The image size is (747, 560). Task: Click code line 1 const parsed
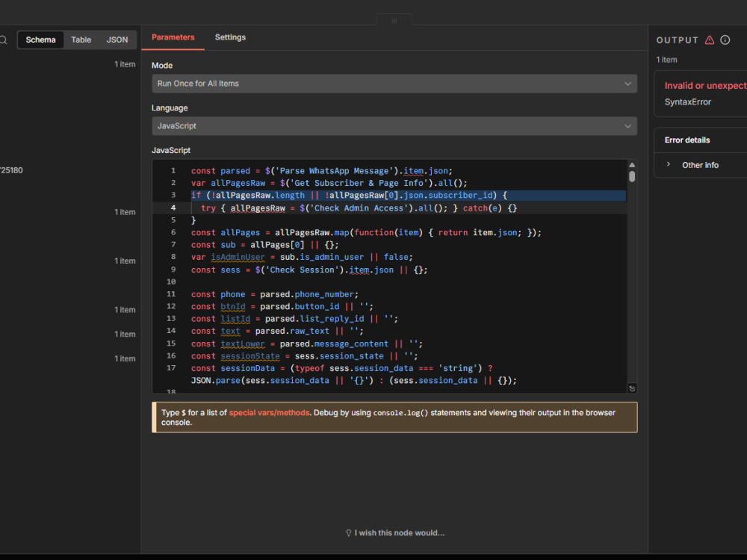point(321,171)
